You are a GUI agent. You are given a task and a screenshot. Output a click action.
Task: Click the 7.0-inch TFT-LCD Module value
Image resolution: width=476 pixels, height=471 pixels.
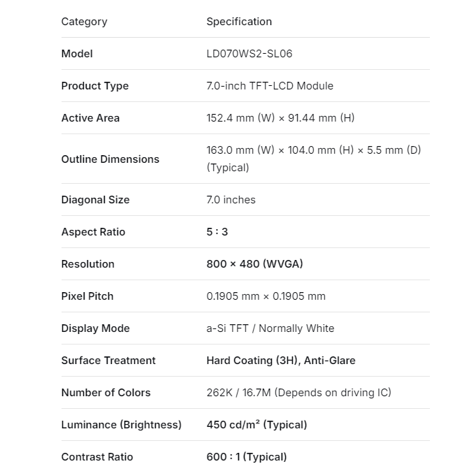[270, 86]
